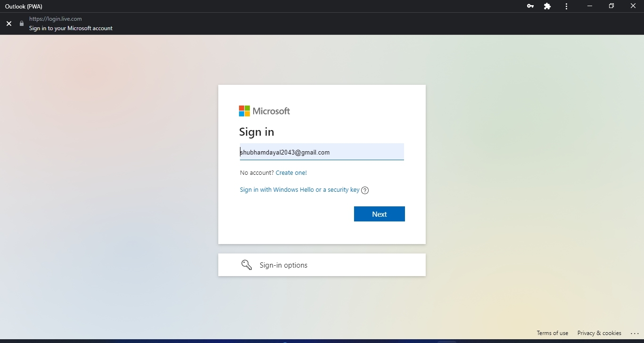Click the "No account?" text
Viewport: 644px width, 343px height.
tap(257, 173)
